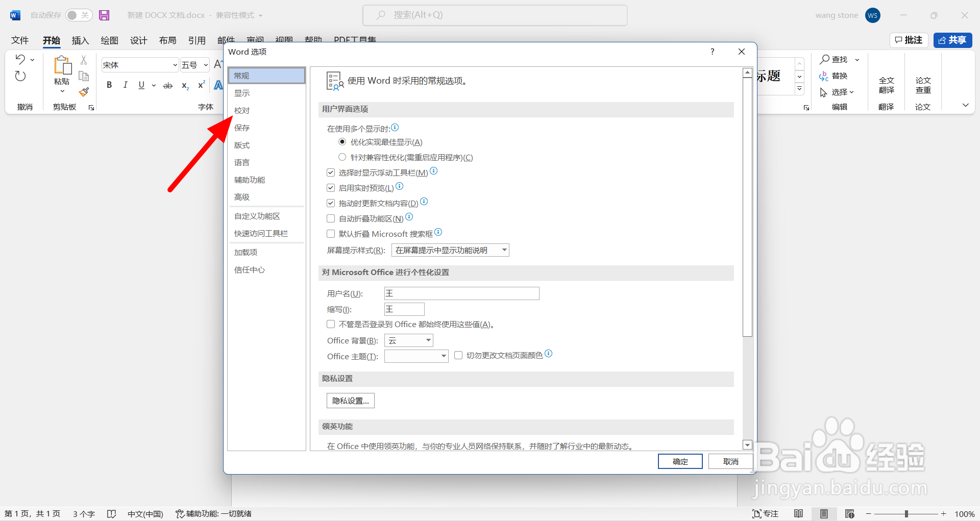Enable collapse Microsoft Search box checkbox
This screenshot has width=980, height=521.
[331, 234]
